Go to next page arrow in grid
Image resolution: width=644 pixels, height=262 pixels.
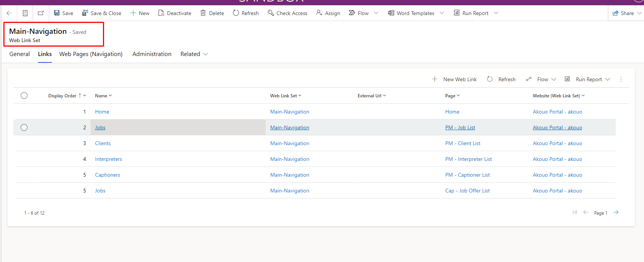tap(616, 212)
